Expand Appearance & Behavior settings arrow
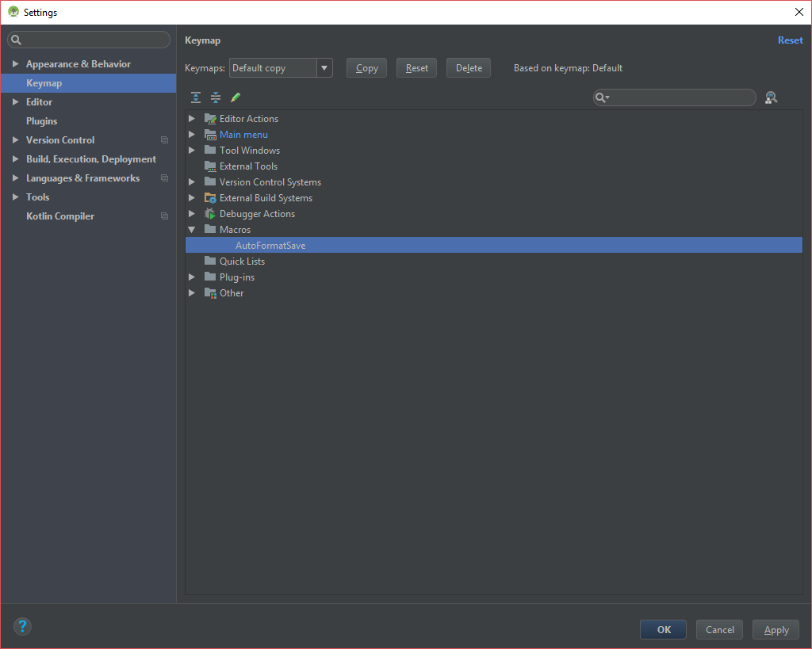Viewport: 812px width, 649px height. [x=16, y=63]
